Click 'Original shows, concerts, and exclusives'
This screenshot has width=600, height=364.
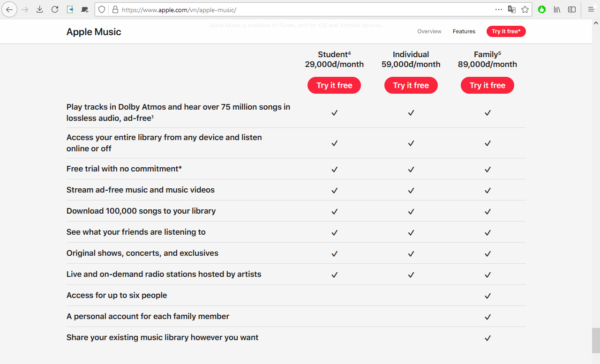tap(142, 253)
